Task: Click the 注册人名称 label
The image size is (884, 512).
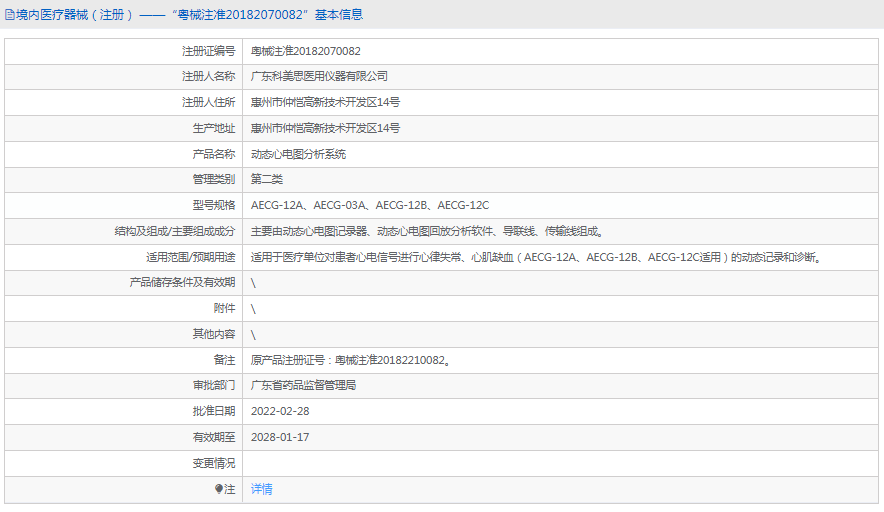Action: coord(208,76)
